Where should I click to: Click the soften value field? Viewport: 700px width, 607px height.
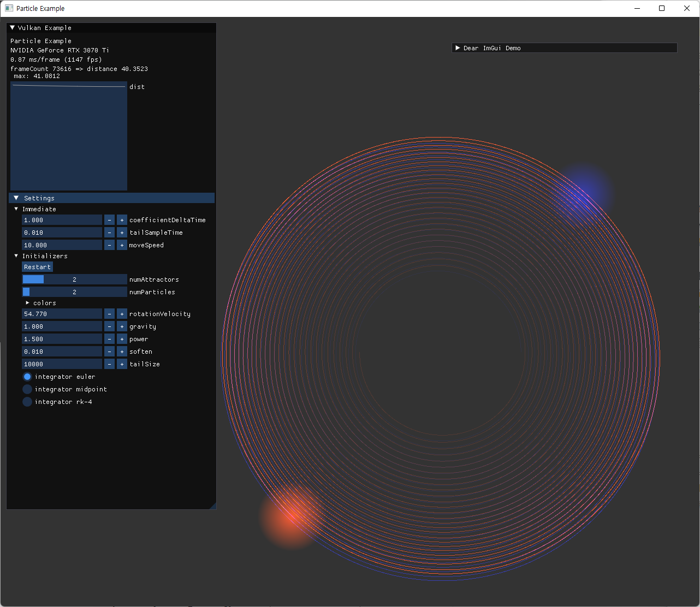[x=62, y=352]
